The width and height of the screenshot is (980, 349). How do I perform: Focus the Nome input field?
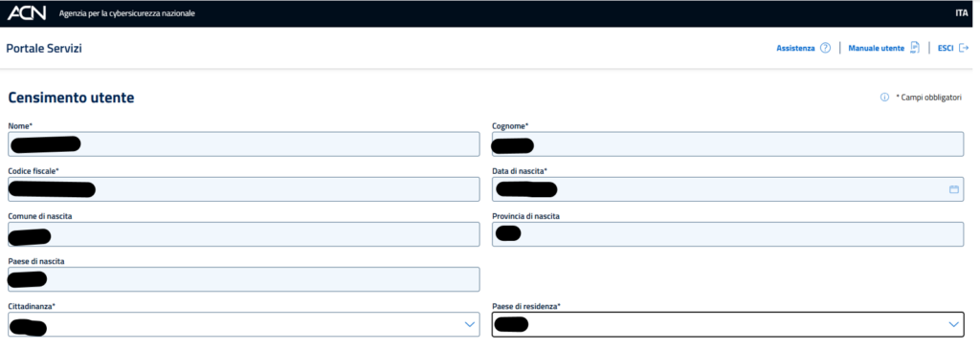244,143
